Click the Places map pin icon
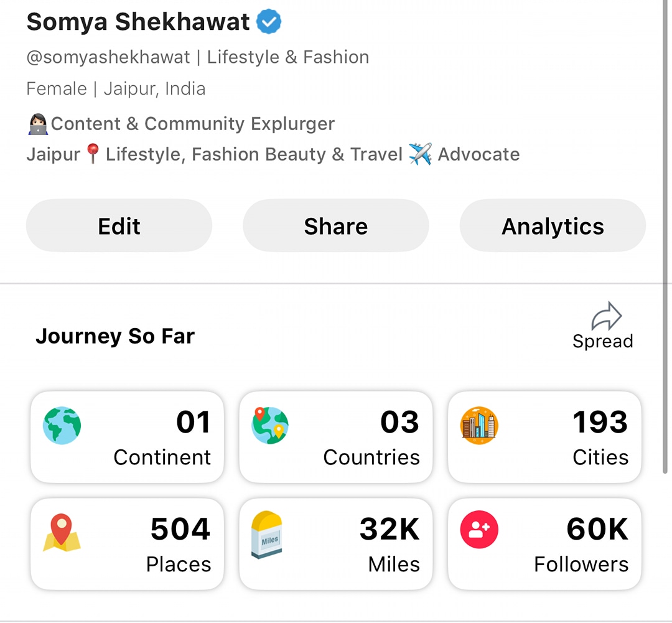The image size is (672, 623). pos(62,532)
